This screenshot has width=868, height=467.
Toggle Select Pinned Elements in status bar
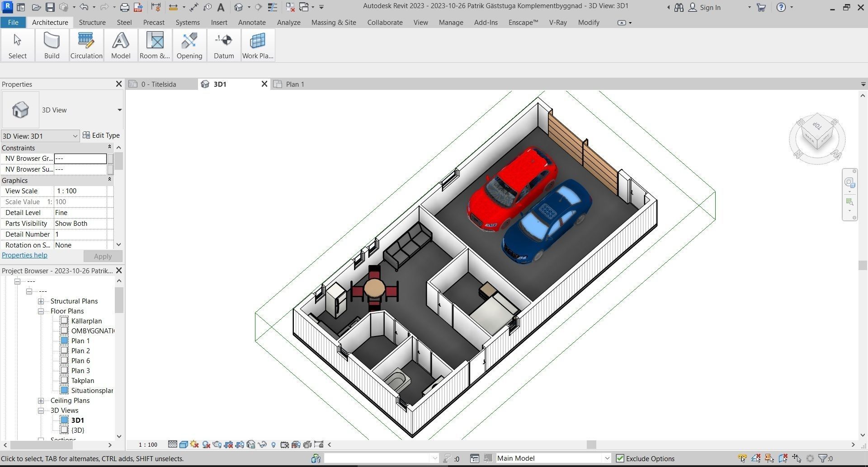(x=769, y=458)
